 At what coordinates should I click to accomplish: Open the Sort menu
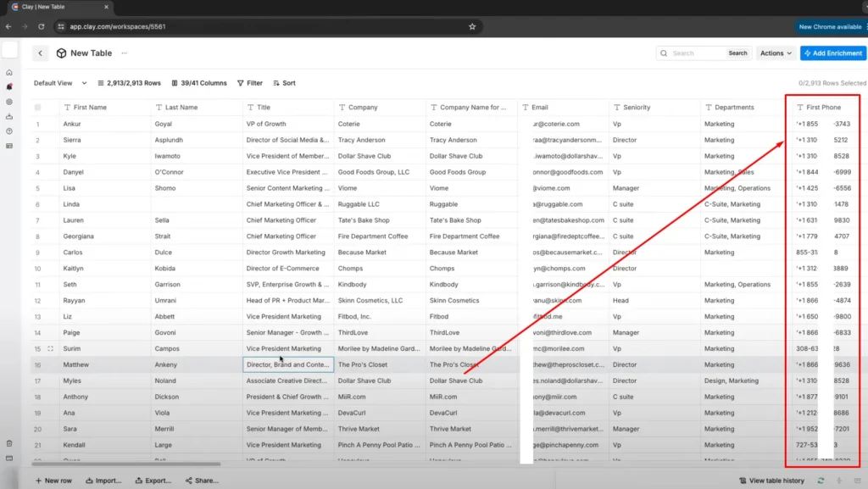(x=285, y=83)
